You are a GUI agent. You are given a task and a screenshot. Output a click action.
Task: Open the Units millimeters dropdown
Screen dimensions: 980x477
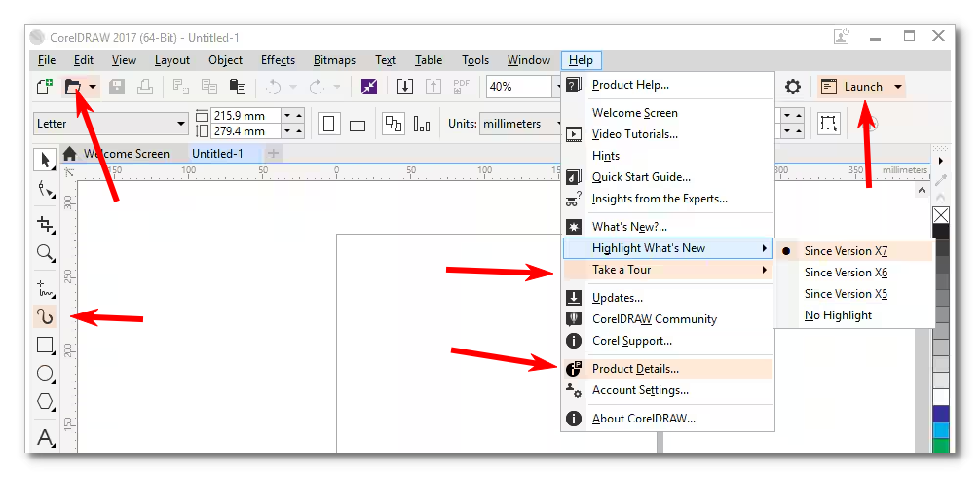(521, 123)
